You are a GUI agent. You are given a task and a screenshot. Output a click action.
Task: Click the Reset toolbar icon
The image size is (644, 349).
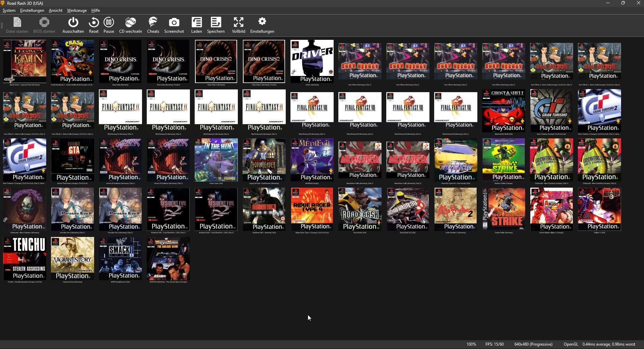(x=94, y=22)
